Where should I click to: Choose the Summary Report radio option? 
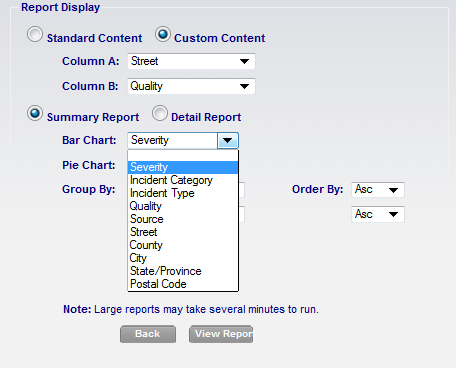[x=35, y=113]
